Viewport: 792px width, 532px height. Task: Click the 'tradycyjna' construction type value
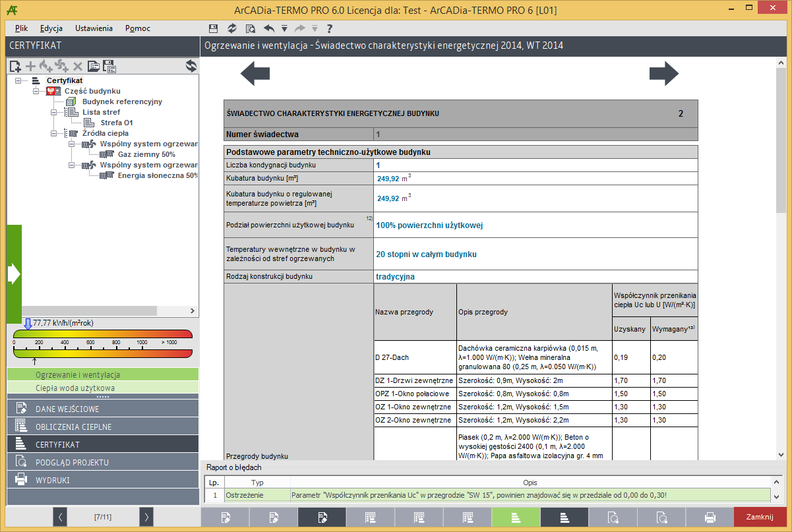pyautogui.click(x=395, y=277)
